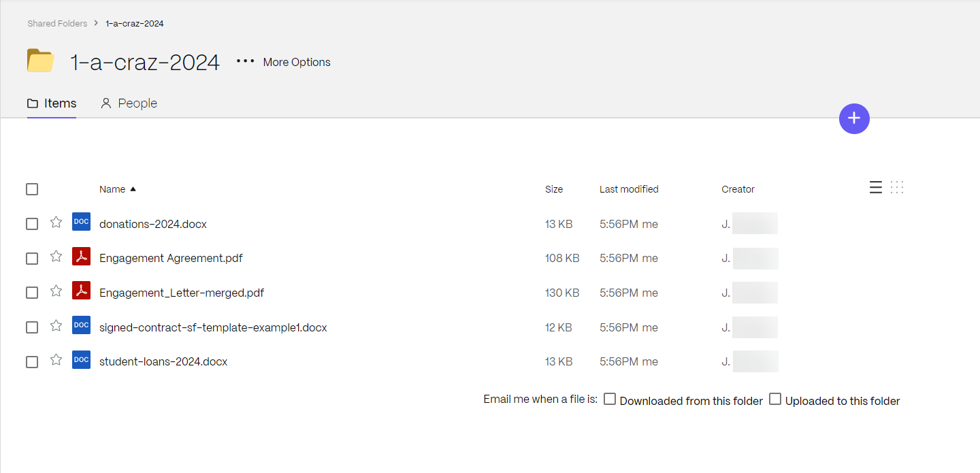
Task: Click the 108 KB size value
Action: [562, 258]
